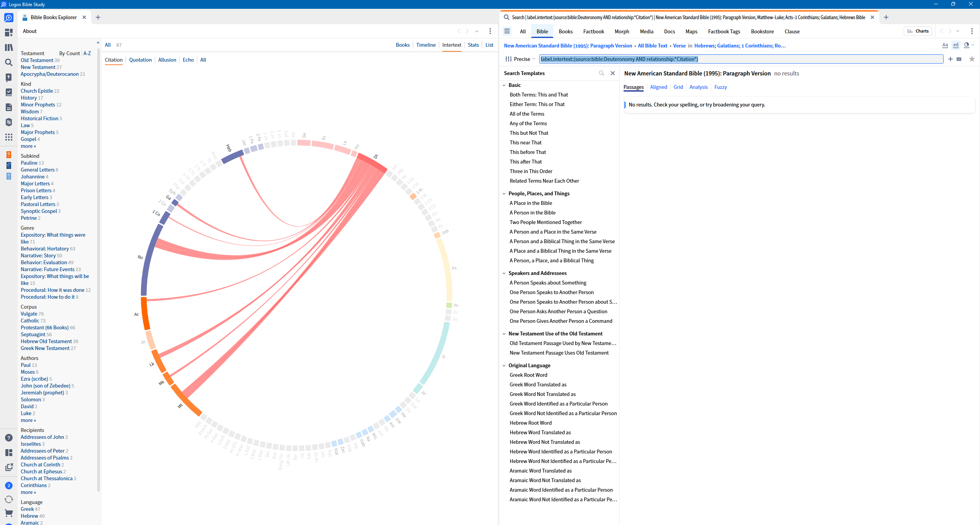
Task: Filter by Old Testament link
Action: coord(37,60)
